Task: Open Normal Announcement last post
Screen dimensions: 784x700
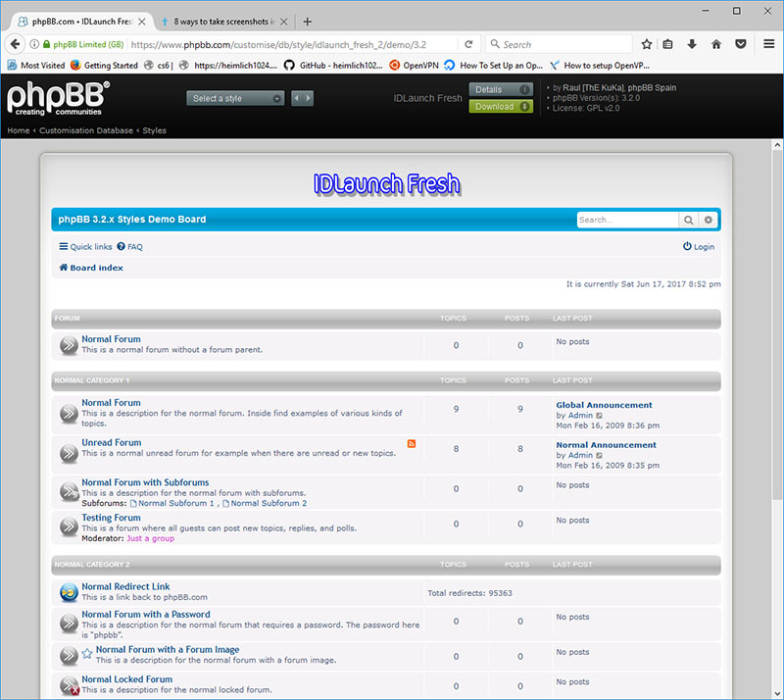Action: [x=606, y=445]
